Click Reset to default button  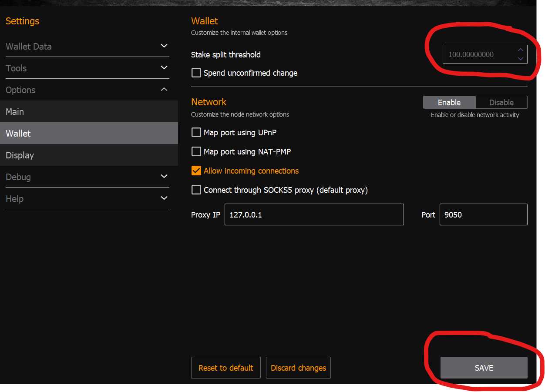(225, 368)
